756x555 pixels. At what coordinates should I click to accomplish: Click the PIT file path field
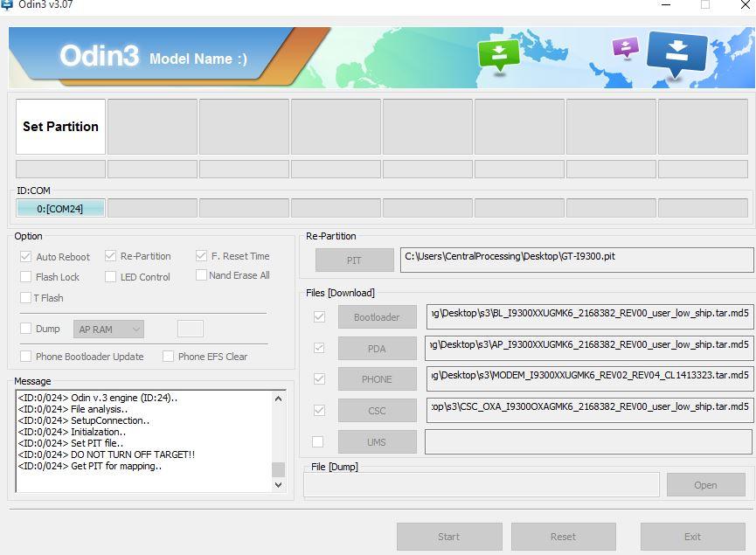tap(577, 260)
